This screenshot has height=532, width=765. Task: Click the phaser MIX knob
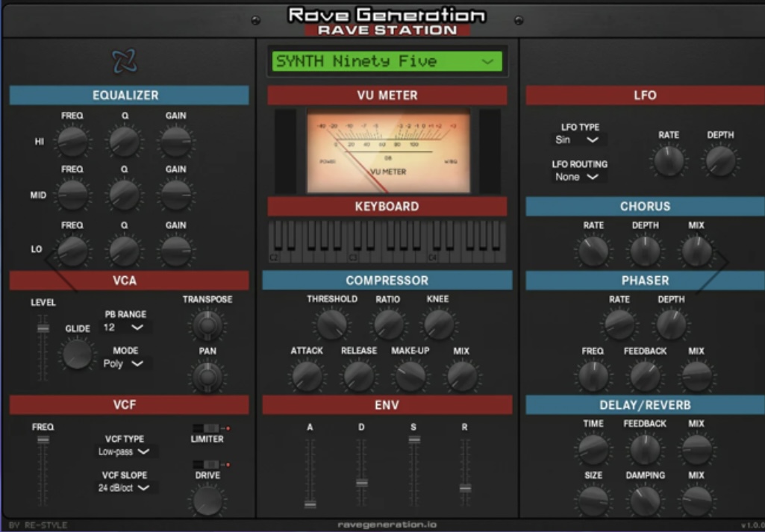(x=696, y=376)
